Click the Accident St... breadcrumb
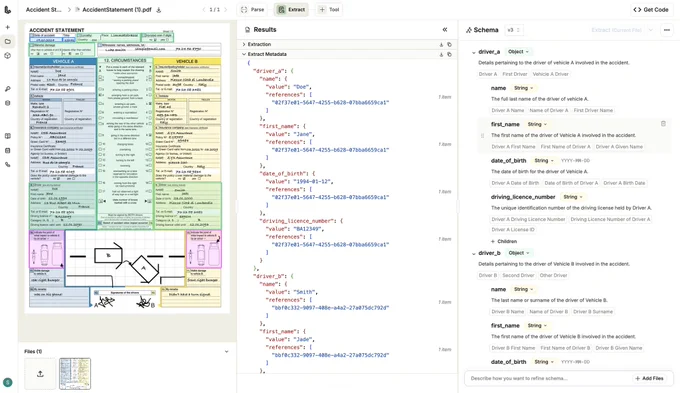Screen dimensions: 680x393 tap(44, 10)
